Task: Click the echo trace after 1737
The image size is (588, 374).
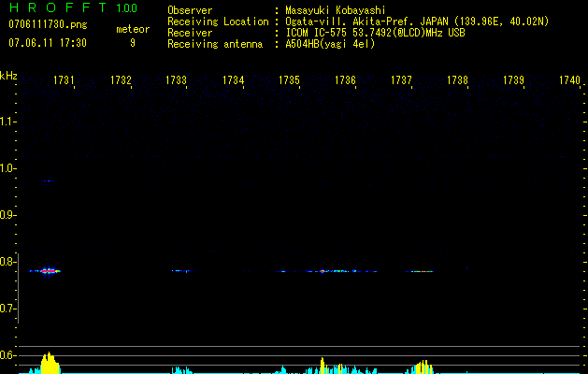Action: pos(419,271)
